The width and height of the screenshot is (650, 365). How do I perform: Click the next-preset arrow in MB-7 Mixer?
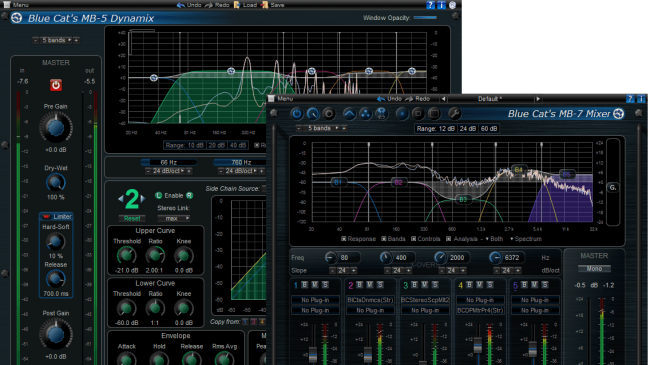538,99
